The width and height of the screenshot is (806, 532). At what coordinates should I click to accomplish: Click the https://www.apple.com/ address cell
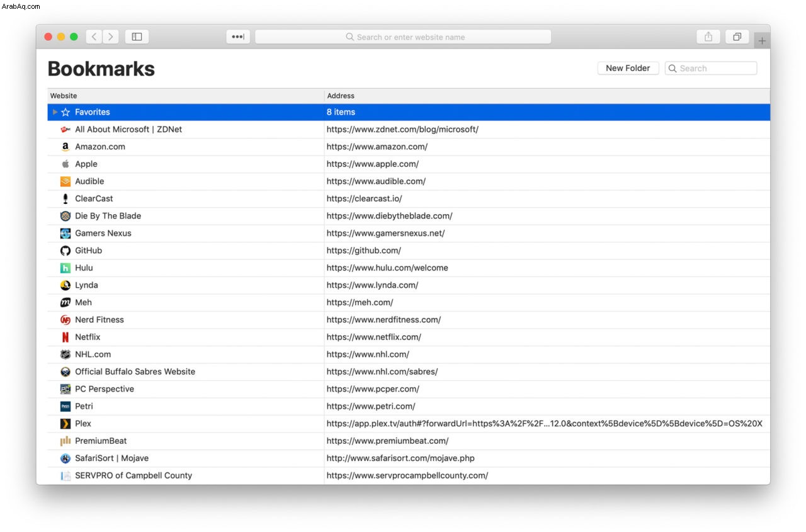point(373,164)
